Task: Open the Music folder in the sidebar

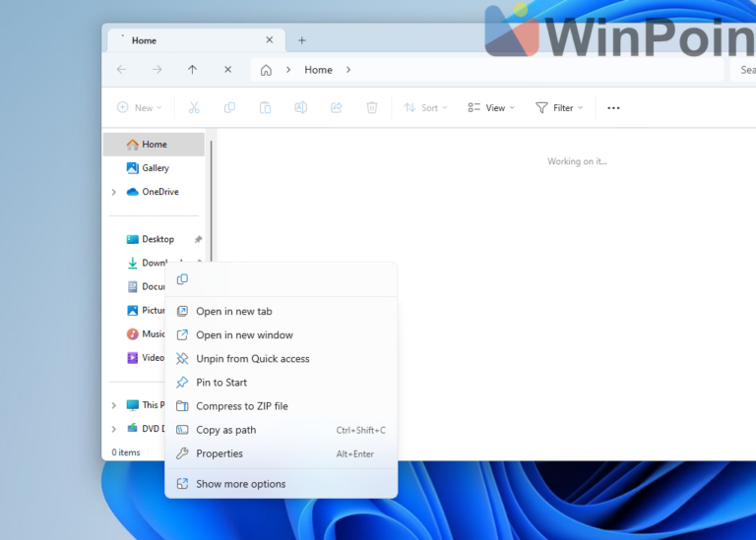Action: point(145,333)
